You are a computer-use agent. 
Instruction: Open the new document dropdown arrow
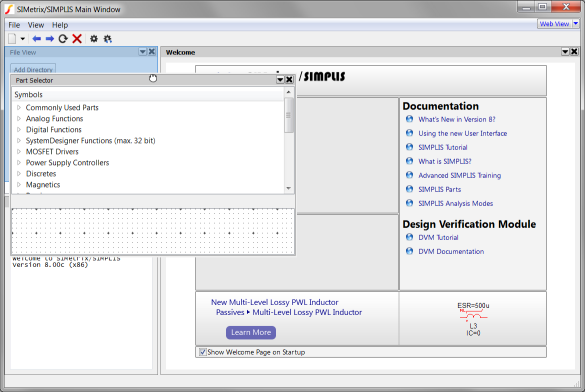tap(22, 39)
